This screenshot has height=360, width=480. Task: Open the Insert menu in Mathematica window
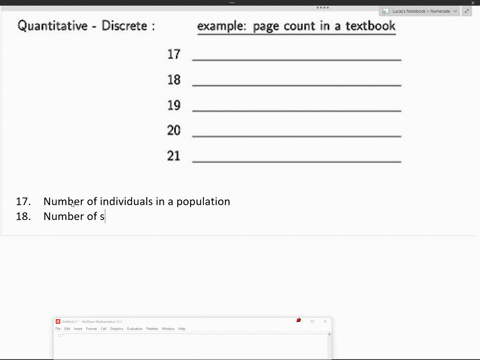point(78,329)
